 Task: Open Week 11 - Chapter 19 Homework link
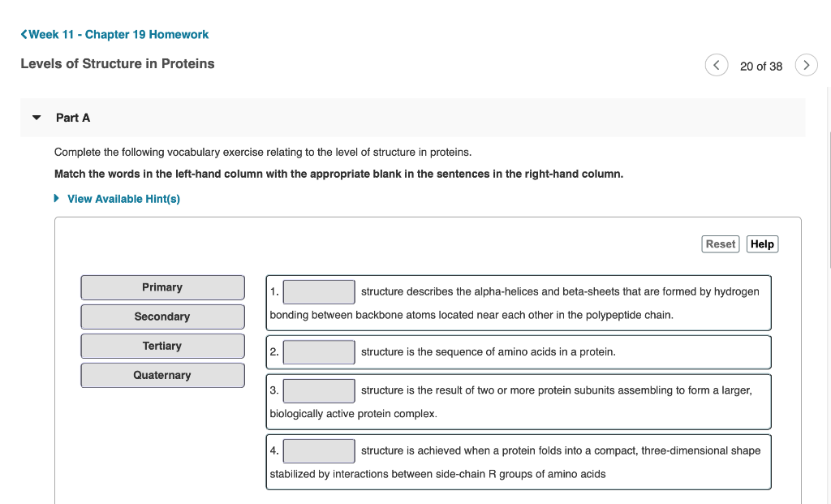tap(118, 35)
